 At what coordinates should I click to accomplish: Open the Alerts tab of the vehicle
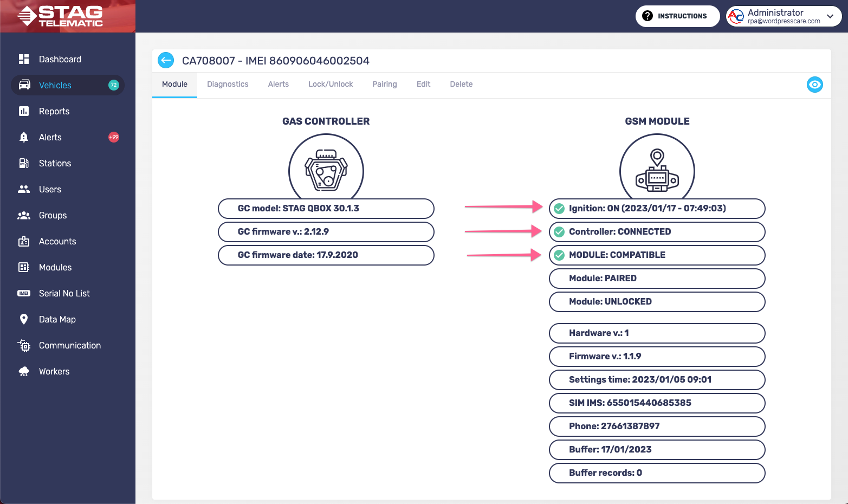tap(279, 85)
